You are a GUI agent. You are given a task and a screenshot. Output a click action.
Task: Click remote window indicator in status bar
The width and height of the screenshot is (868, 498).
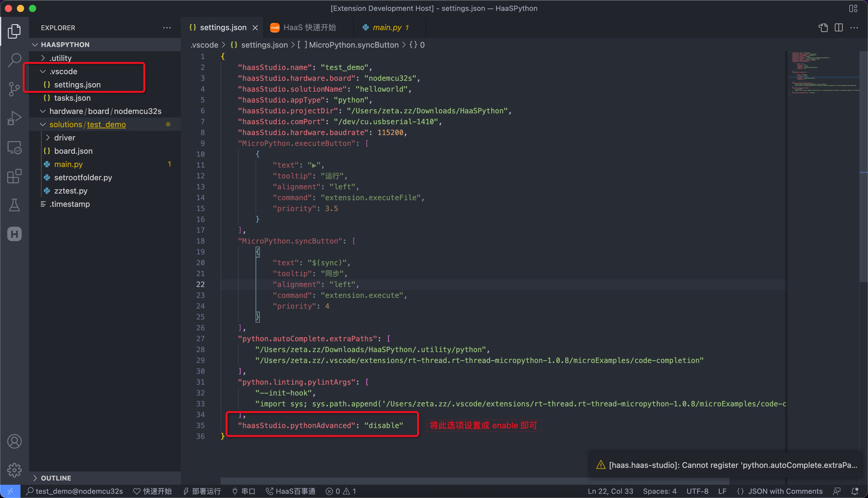pos(10,491)
